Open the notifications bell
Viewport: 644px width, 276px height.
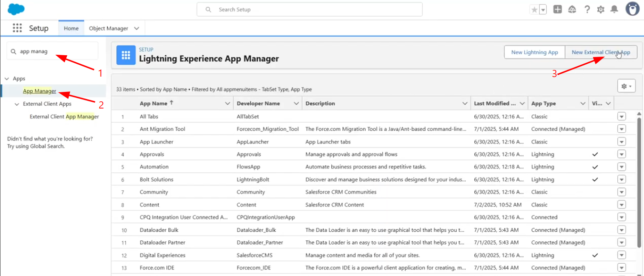tap(614, 10)
